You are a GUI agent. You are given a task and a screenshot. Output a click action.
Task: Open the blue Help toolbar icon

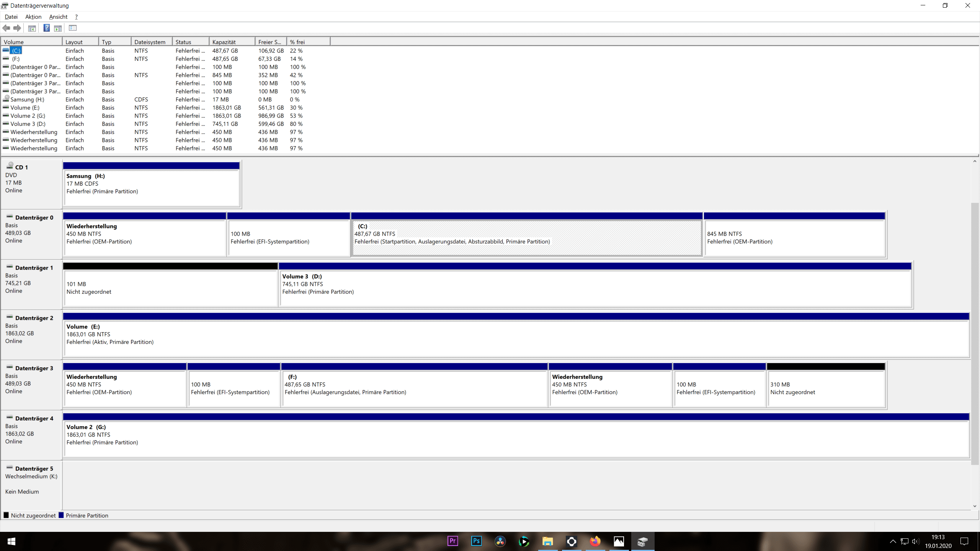tap(46, 28)
